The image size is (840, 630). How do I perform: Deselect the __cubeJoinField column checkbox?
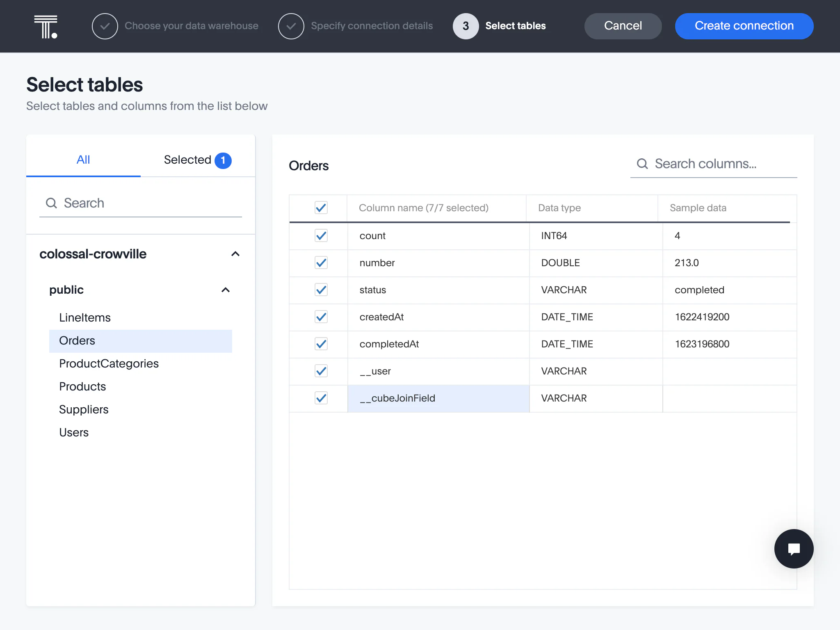(321, 398)
